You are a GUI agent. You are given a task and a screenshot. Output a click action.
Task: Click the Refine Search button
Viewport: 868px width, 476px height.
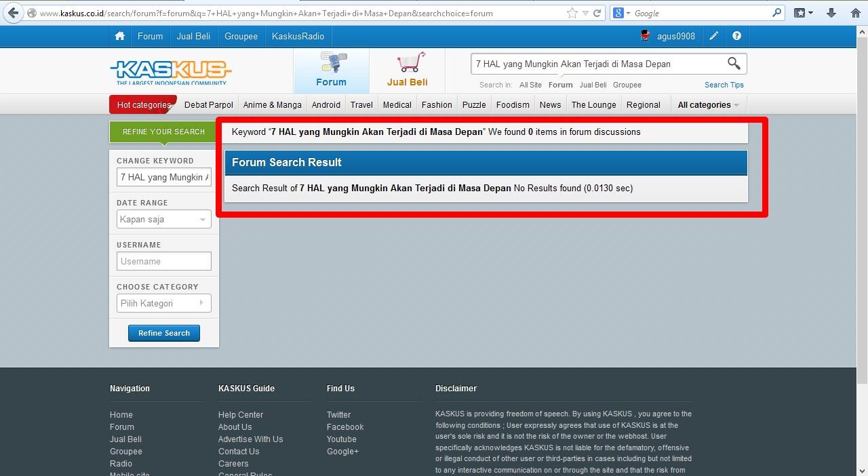(x=163, y=333)
